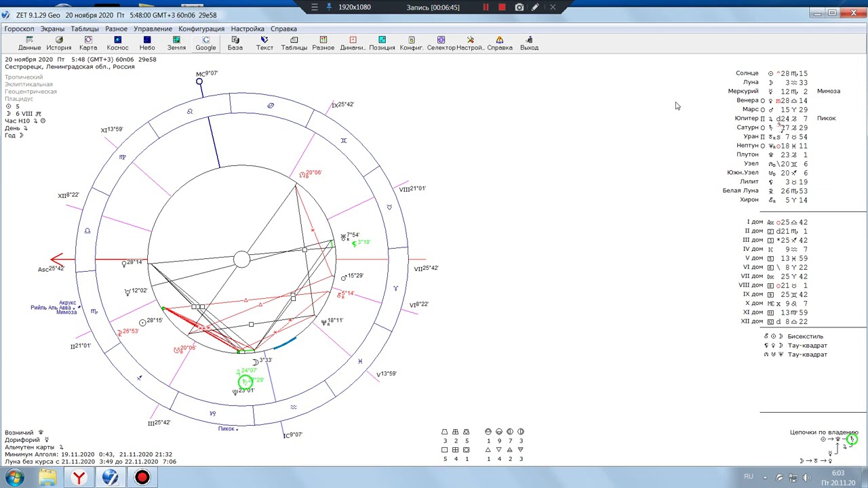The height and width of the screenshot is (488, 868).
Task: Open the Справка menu in menu bar
Action: click(x=283, y=28)
